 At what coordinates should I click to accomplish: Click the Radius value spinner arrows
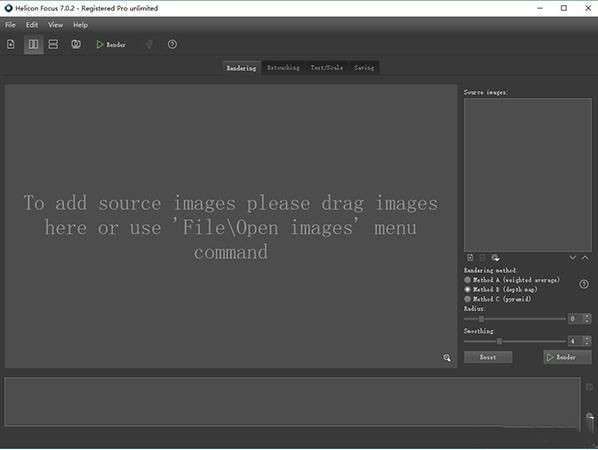pos(588,318)
